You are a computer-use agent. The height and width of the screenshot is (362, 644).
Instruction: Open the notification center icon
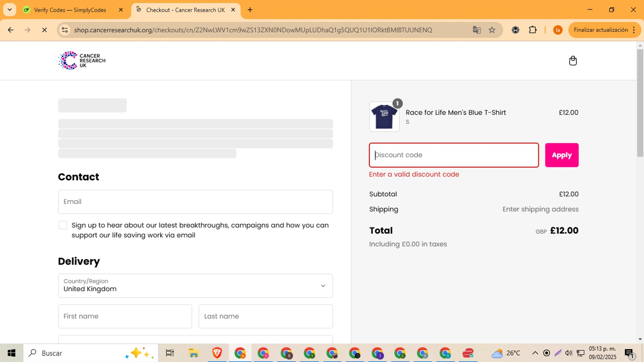(629, 353)
